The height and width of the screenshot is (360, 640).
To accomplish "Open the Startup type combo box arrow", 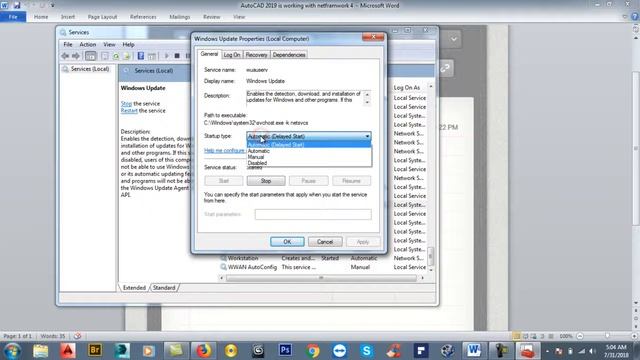I will click(x=367, y=136).
